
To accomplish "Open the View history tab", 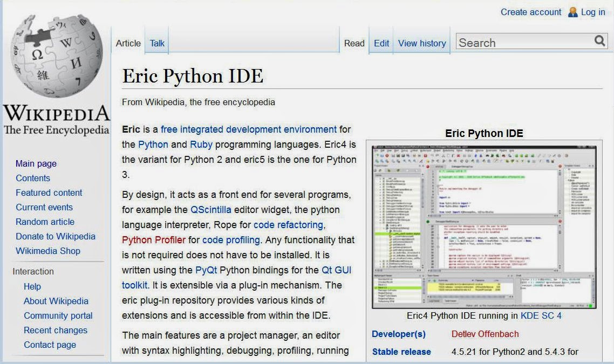I will 422,43.
